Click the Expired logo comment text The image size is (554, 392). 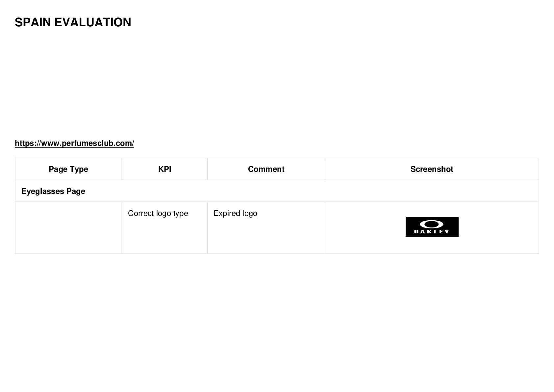tap(235, 213)
